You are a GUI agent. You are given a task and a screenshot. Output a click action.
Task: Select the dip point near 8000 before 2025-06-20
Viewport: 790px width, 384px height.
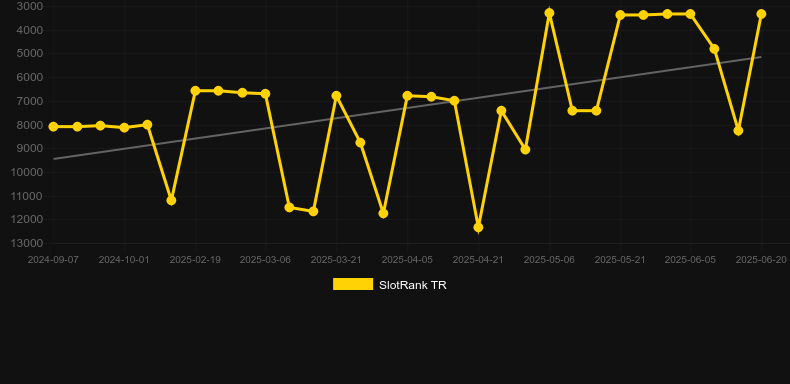pyautogui.click(x=738, y=131)
